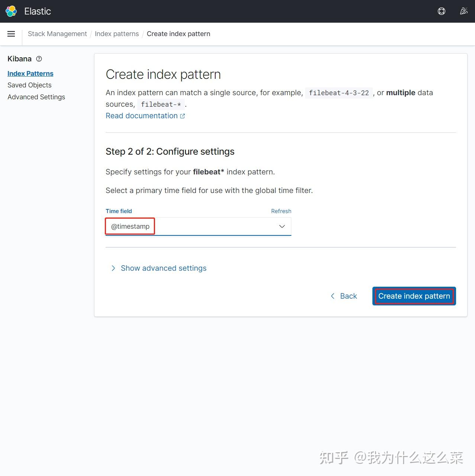
Task: Expand Show advanced settings
Action: tap(164, 268)
